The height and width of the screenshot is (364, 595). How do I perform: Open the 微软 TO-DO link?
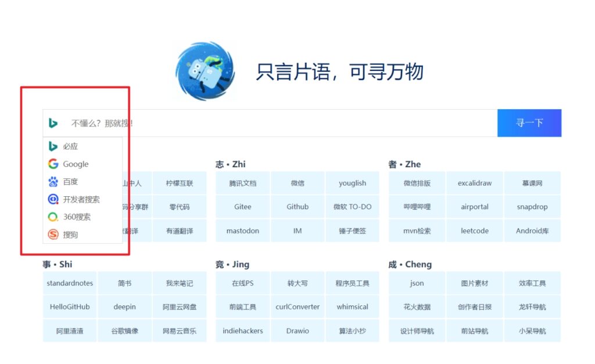coord(353,207)
